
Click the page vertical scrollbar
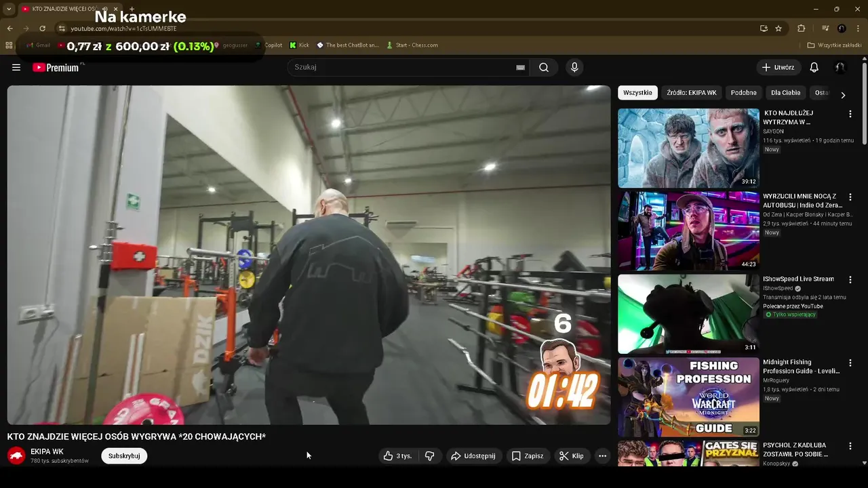(865, 103)
